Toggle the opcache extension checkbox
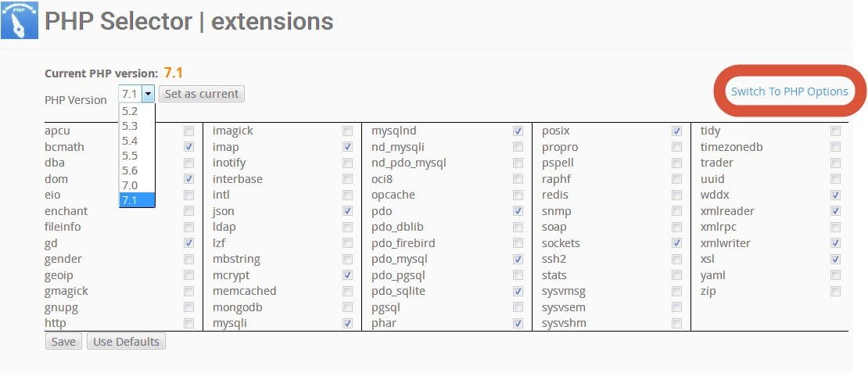The image size is (868, 373). [518, 195]
